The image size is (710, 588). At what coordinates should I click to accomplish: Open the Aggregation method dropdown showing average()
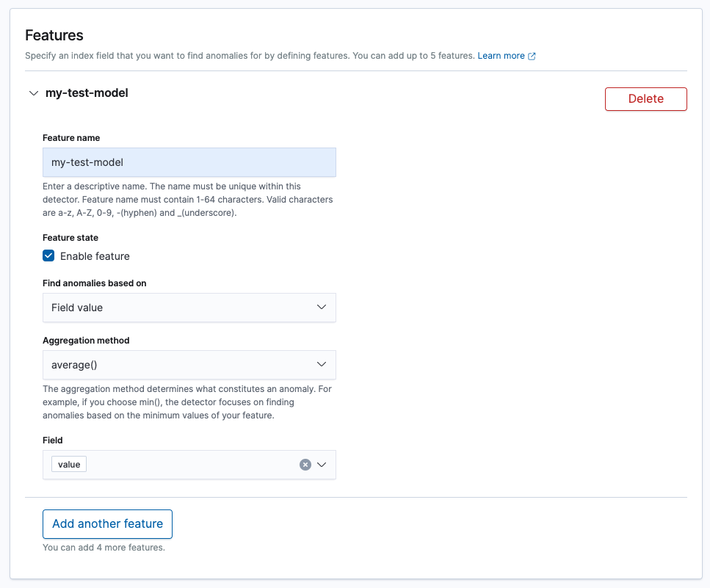[189, 365]
